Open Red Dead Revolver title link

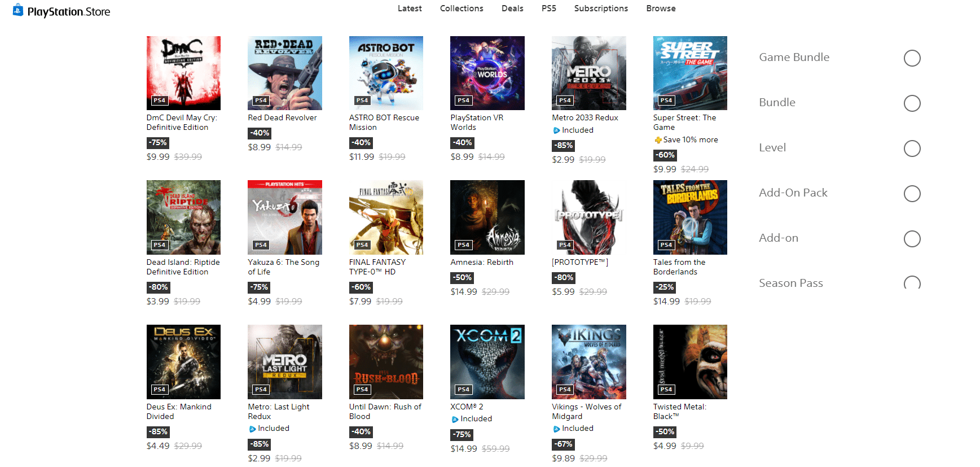[282, 118]
